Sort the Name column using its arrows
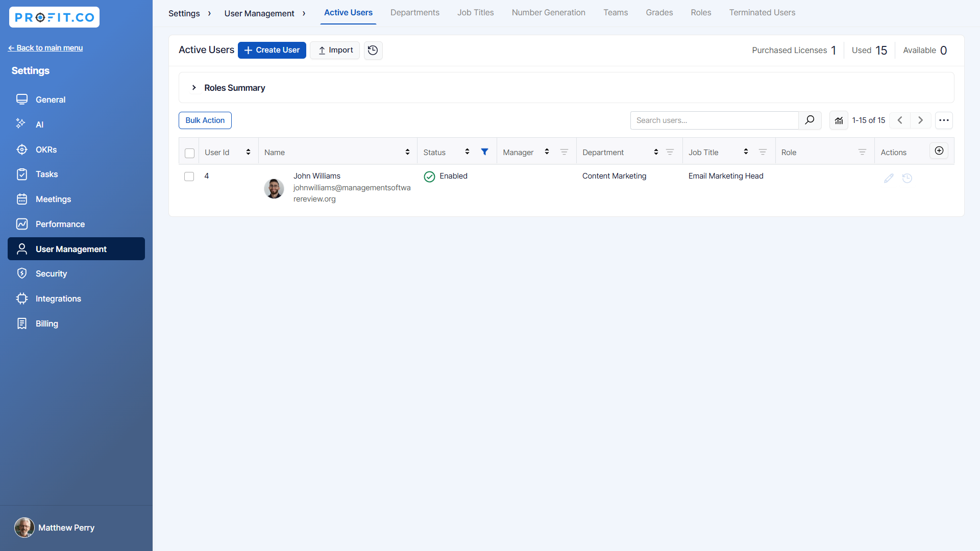980x551 pixels. [x=407, y=152]
